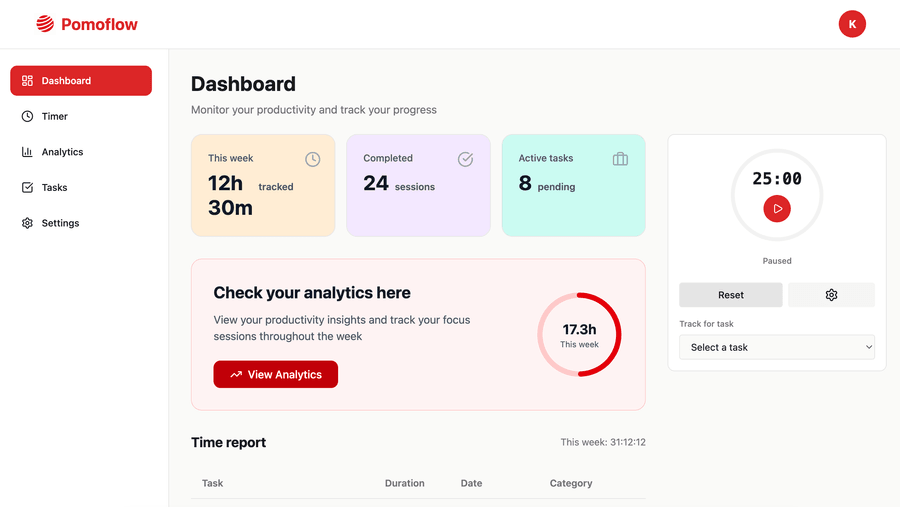The width and height of the screenshot is (900, 507).
Task: Click the Time report heading
Action: [228, 442]
